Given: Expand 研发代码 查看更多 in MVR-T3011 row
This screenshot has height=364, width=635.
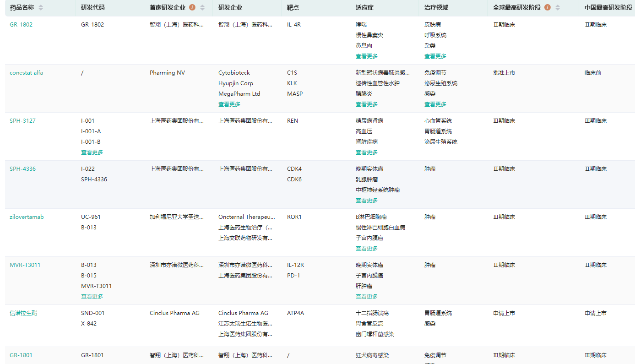Looking at the screenshot, I should point(92,297).
